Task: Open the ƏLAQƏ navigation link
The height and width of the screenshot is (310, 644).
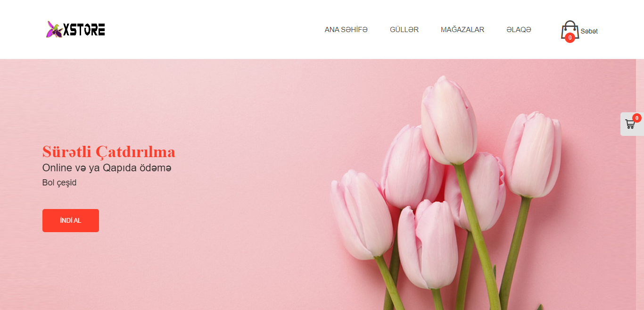Action: [x=519, y=30]
